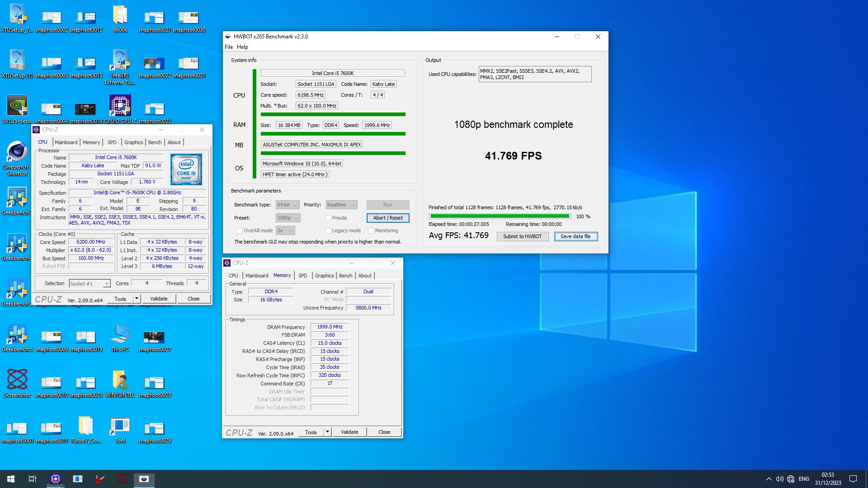Open the volume control in system tray
This screenshot has width=868, height=488.
(x=779, y=479)
